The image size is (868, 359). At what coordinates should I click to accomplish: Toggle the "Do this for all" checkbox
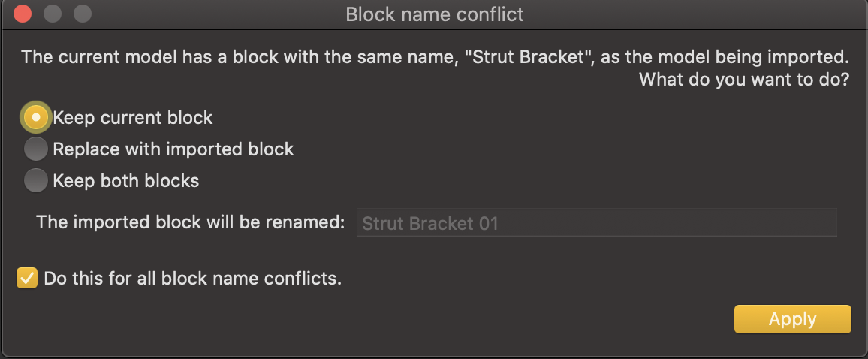26,279
